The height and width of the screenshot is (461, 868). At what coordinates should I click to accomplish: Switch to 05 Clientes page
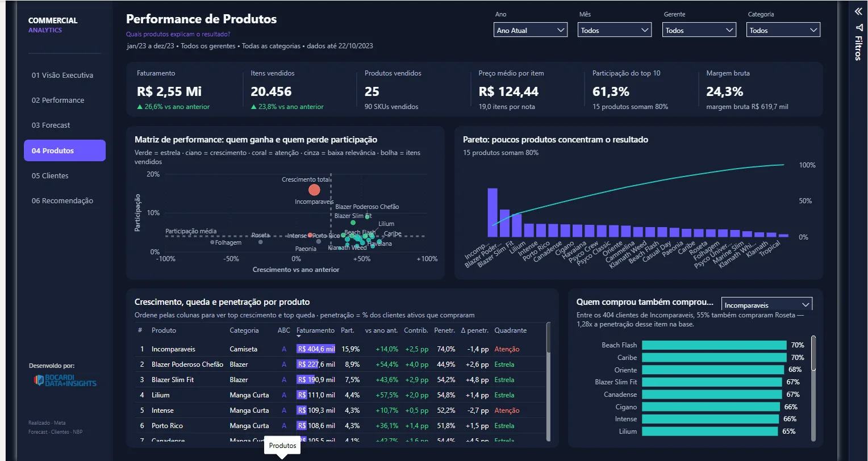click(x=65, y=175)
